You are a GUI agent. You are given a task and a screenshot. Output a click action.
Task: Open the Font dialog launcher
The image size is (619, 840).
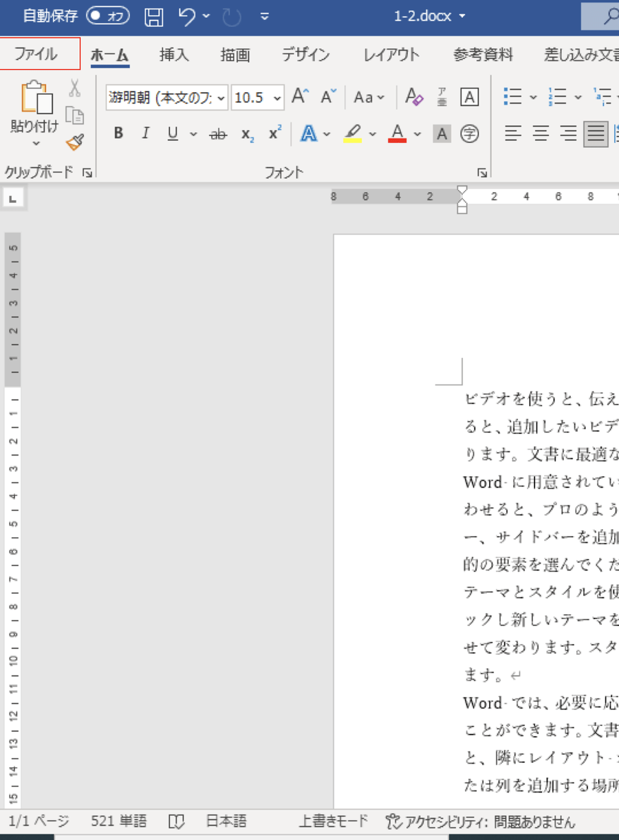(x=483, y=173)
